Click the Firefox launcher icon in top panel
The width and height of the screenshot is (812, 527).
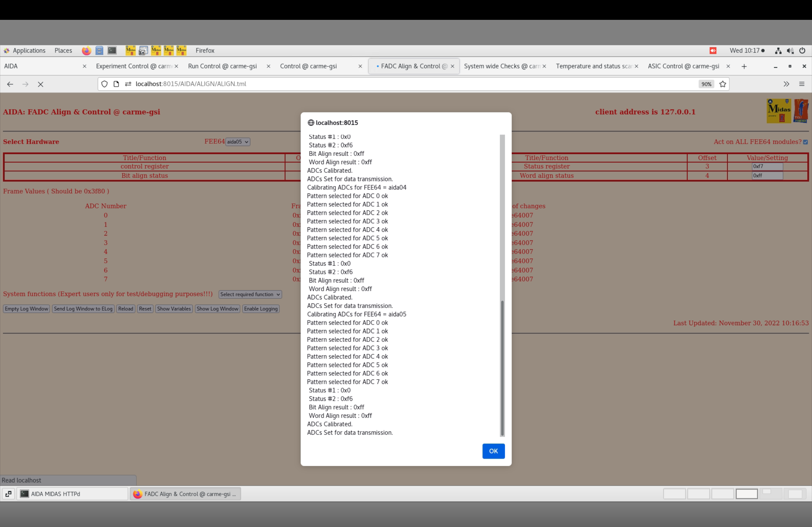(x=86, y=50)
